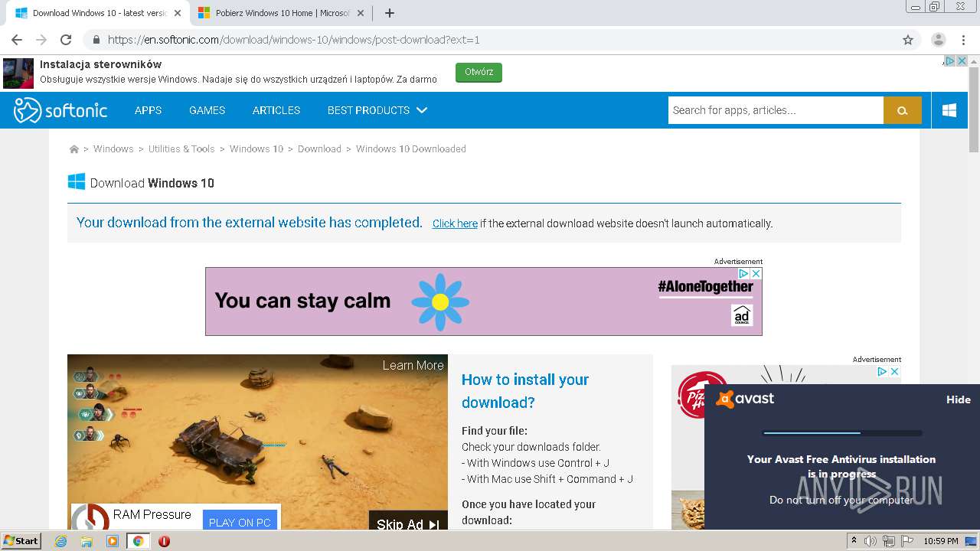The width and height of the screenshot is (980, 551).
Task: Click the AdChoices icon on Pizza Hut ad
Action: pyautogui.click(x=882, y=371)
